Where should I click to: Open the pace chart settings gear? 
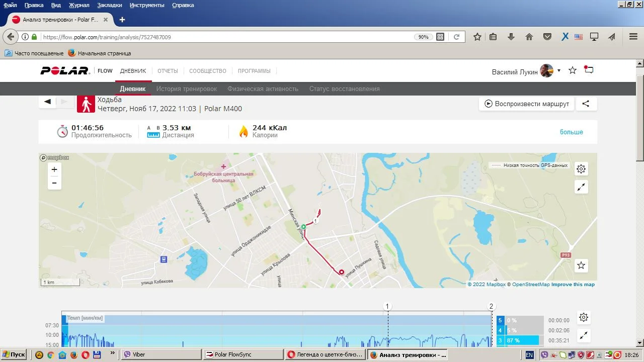pos(584,317)
